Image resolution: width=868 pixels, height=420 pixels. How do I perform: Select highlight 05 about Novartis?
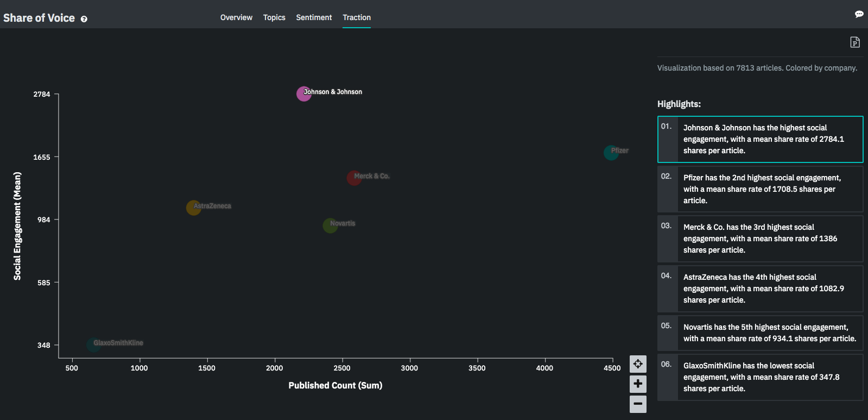pyautogui.click(x=760, y=333)
